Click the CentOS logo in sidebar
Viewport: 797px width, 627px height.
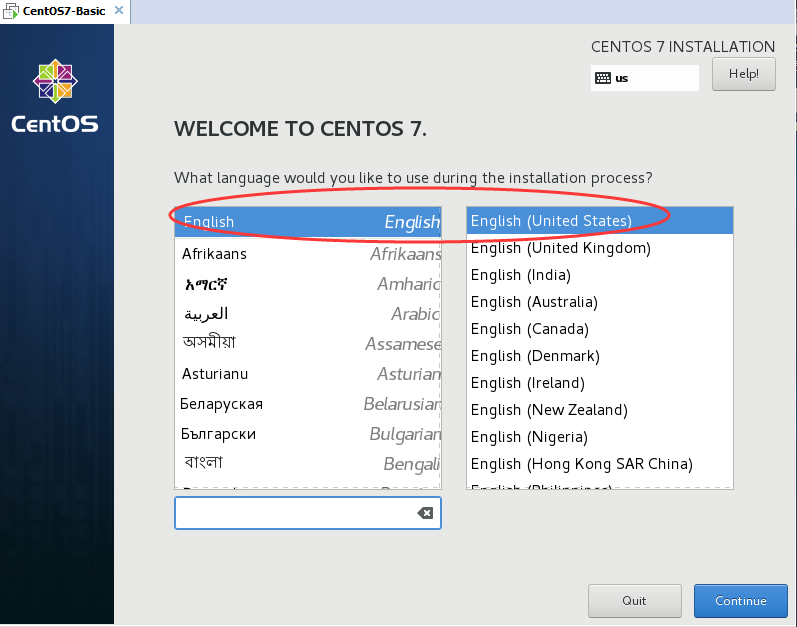[55, 96]
